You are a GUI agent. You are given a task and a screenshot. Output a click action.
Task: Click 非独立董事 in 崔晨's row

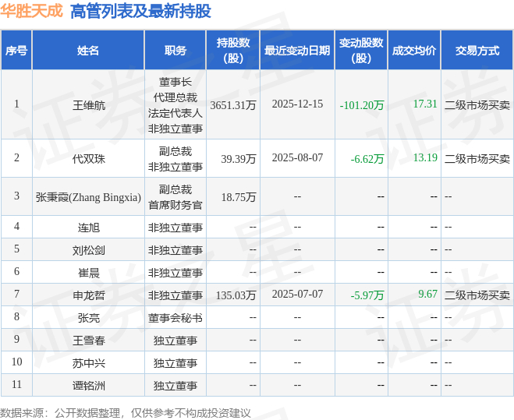point(175,273)
